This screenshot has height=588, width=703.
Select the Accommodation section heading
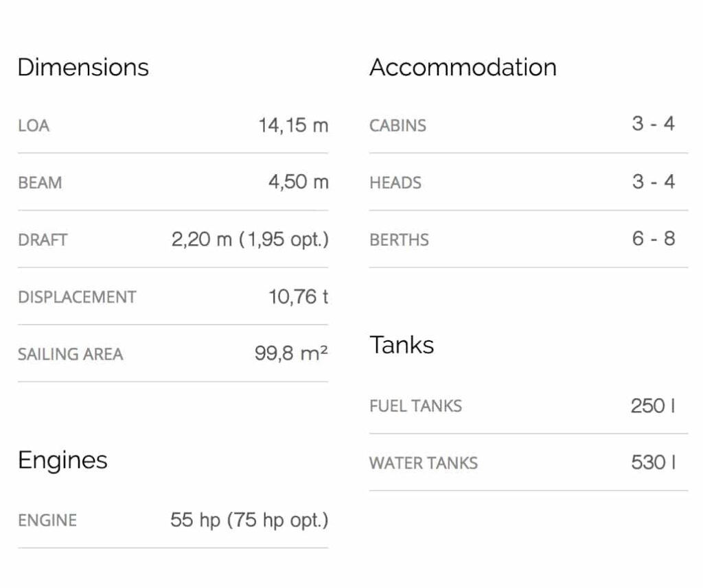pyautogui.click(x=463, y=67)
